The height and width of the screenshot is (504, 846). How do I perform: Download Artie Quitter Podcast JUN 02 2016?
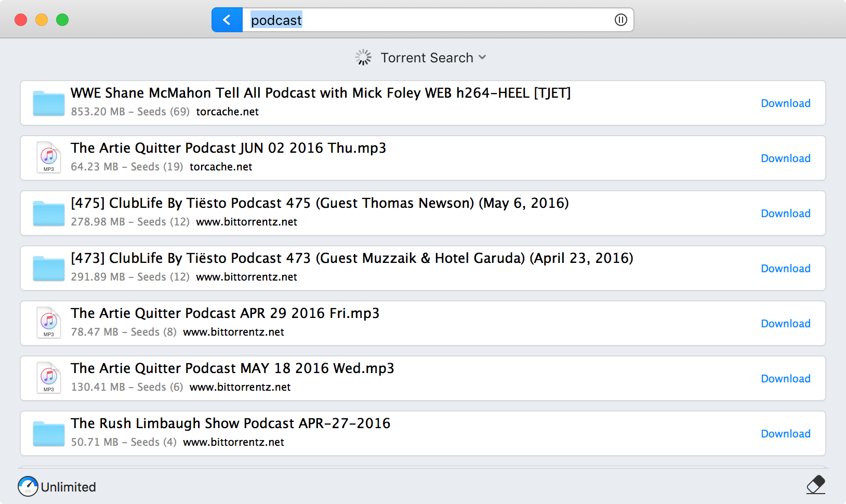[x=786, y=158]
